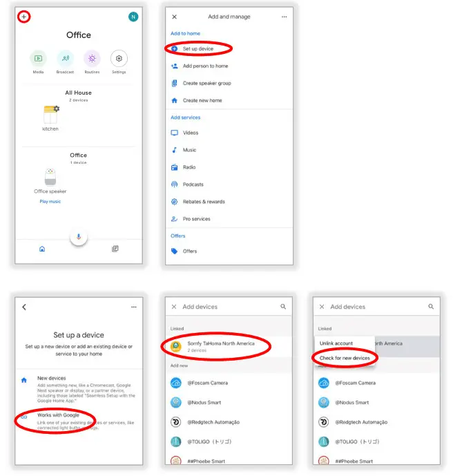Tap the plus add icon on the Office home screen

(24, 17)
